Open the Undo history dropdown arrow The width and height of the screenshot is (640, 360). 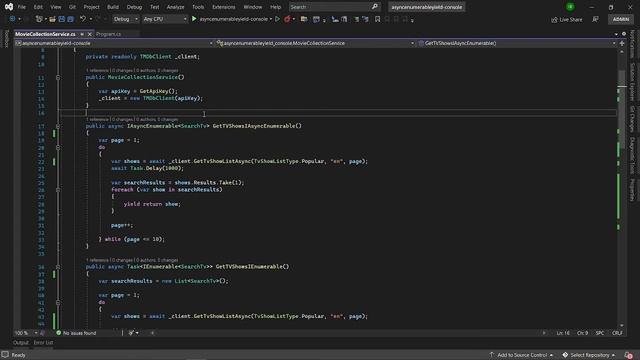[91, 19]
